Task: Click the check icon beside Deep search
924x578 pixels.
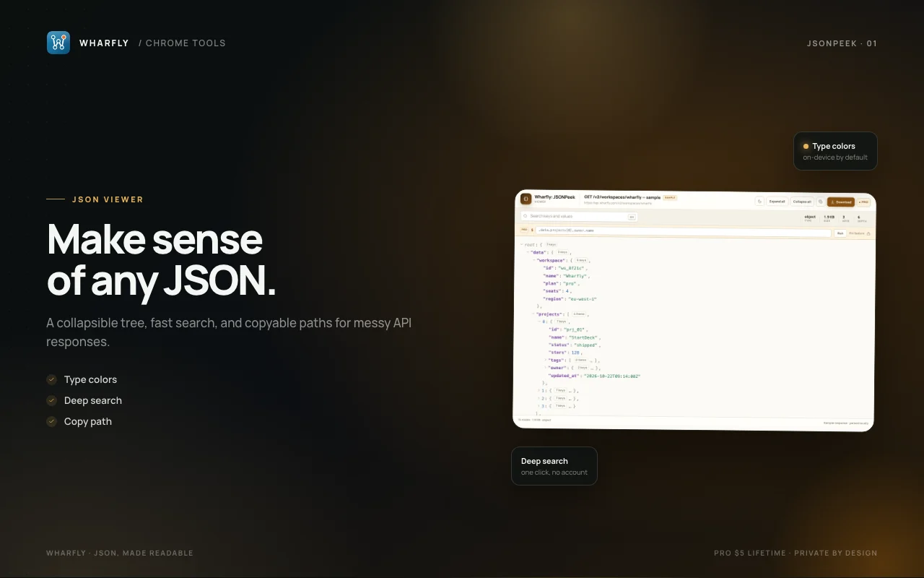Action: click(x=51, y=400)
